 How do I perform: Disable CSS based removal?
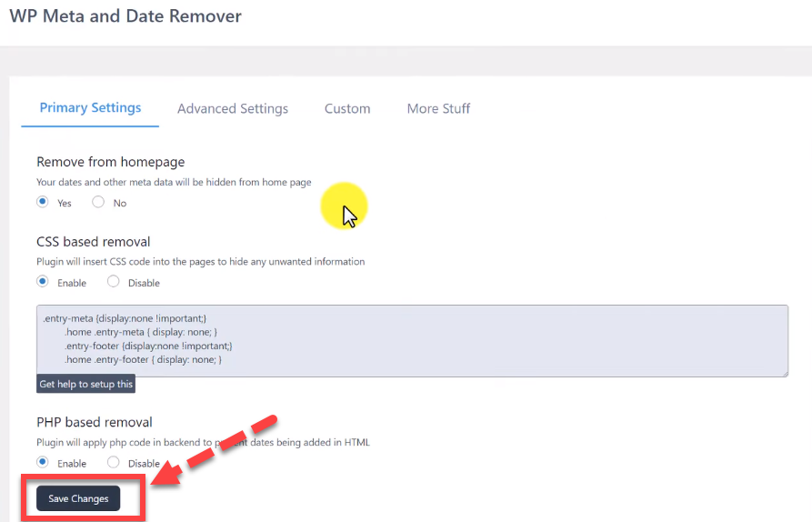(113, 281)
